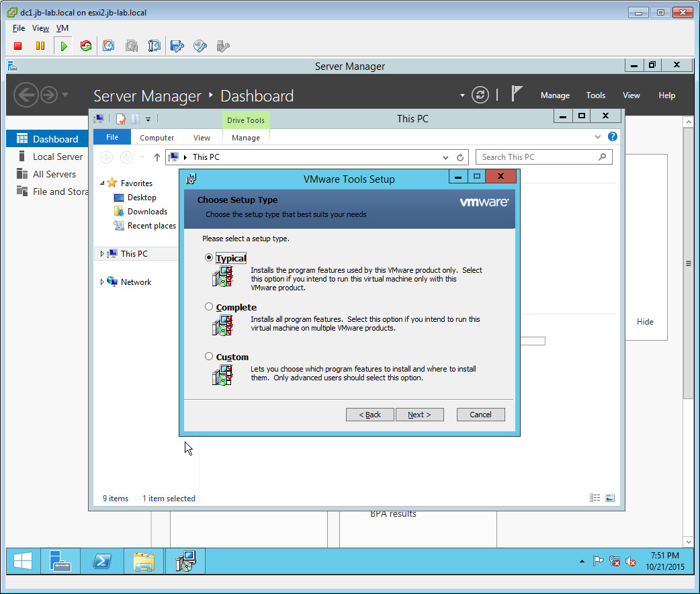Click the Back button in setup wizard
This screenshot has height=594, width=700.
click(x=370, y=415)
